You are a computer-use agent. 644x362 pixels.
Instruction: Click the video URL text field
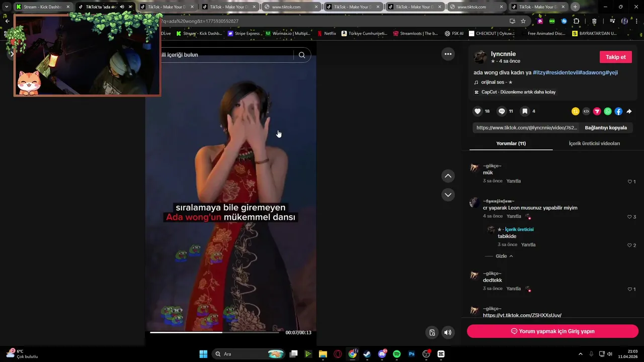(x=526, y=128)
